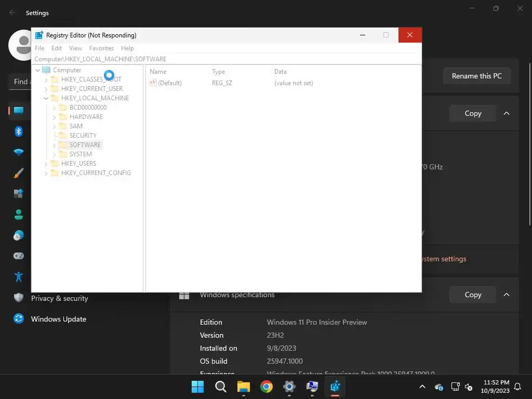Screen dimensions: 532x399
Task: Click the user profile avatar in Settings
Action: click(20, 45)
